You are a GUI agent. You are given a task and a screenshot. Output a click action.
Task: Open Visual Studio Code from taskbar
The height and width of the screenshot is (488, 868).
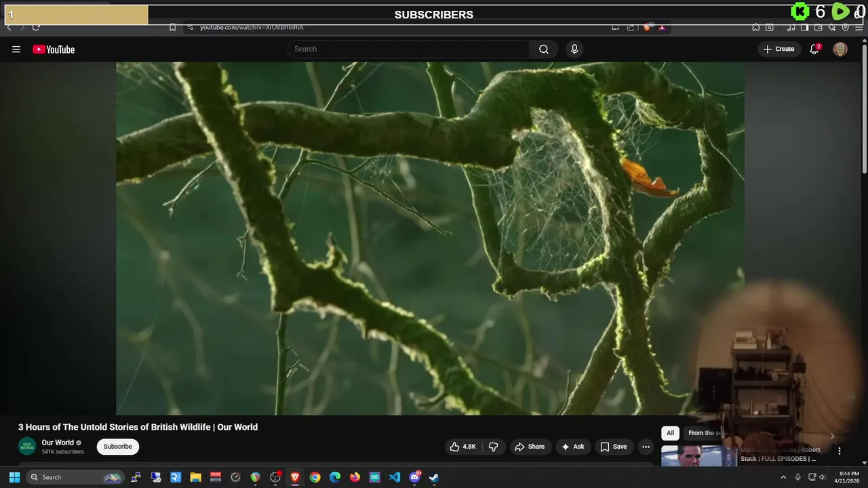pos(395,477)
